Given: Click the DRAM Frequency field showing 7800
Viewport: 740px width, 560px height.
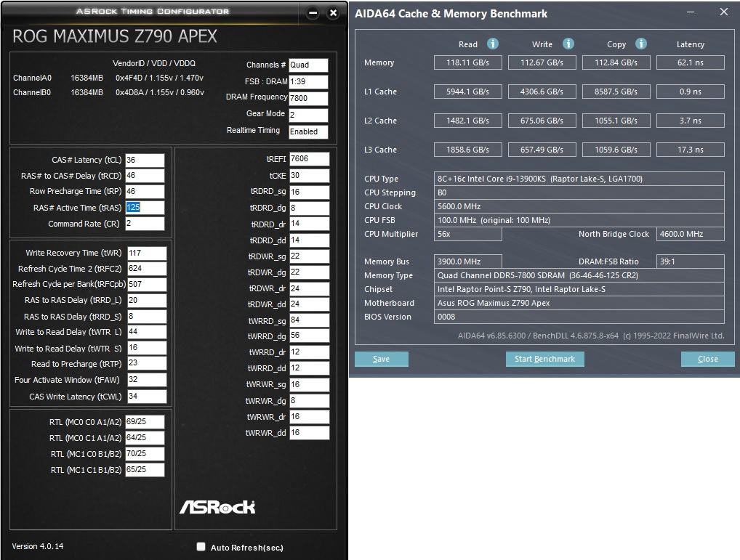Looking at the screenshot, I should [x=308, y=98].
